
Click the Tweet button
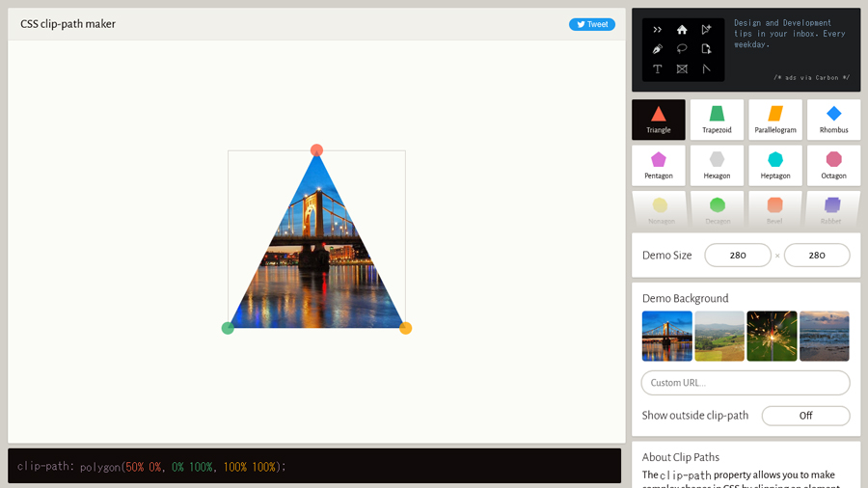point(591,24)
